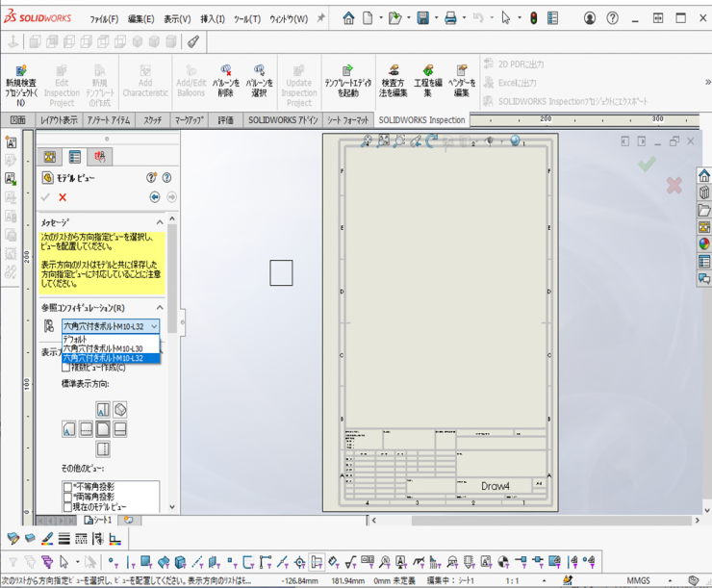Viewport: 712px width, 588px height.
Task: Open 検査方法を編集 in the ribbon
Action: 393,71
